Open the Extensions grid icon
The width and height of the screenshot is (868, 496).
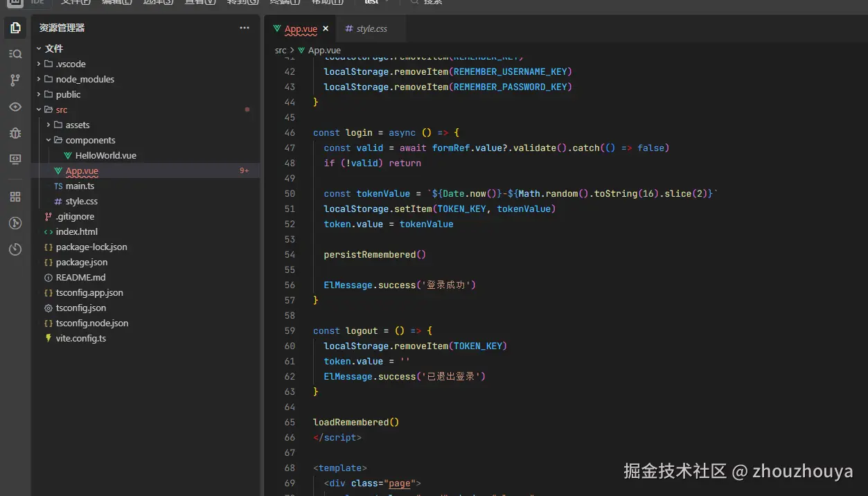click(15, 197)
